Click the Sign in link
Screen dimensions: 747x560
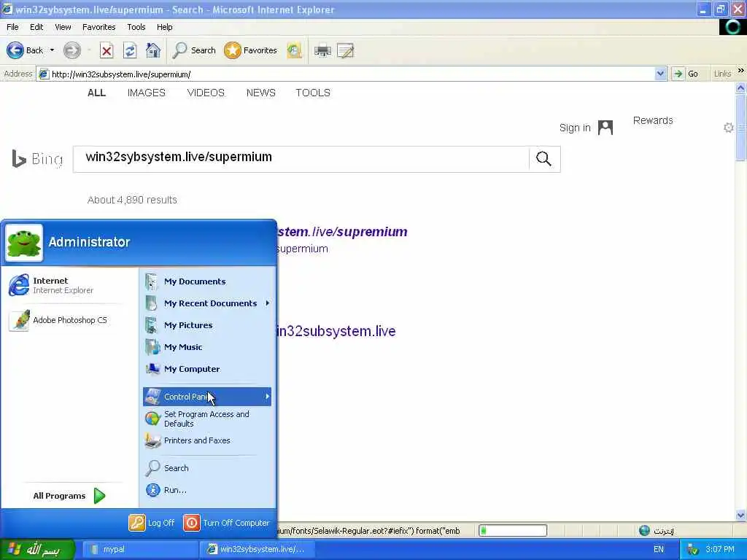tap(575, 128)
